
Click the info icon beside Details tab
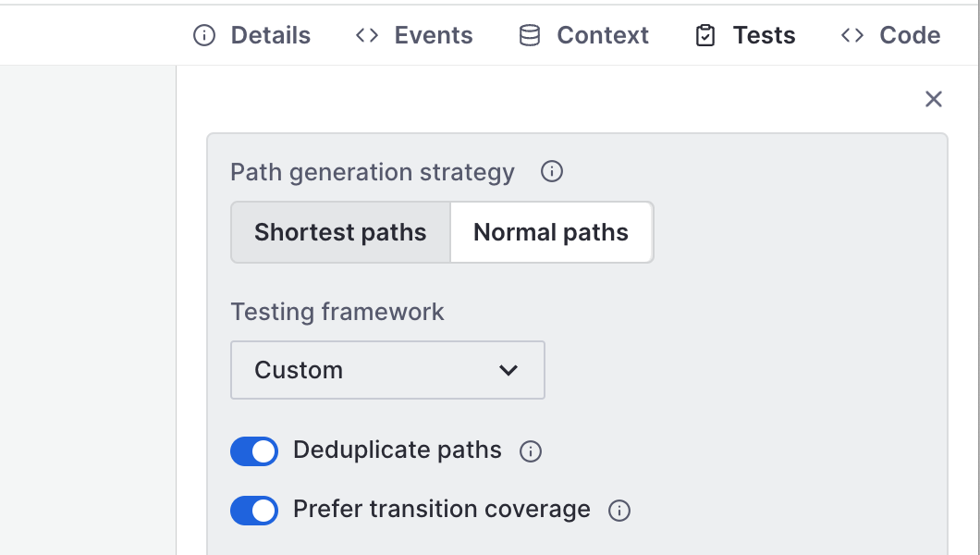(203, 35)
